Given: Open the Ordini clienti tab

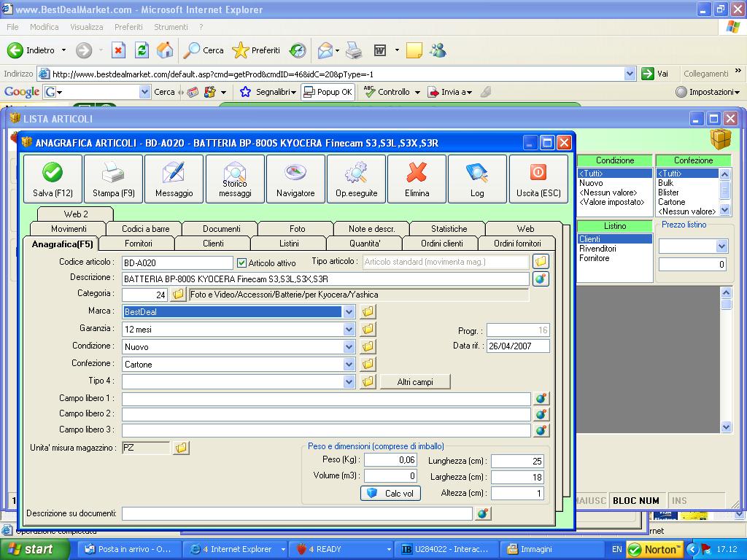Looking at the screenshot, I should click(x=441, y=244).
